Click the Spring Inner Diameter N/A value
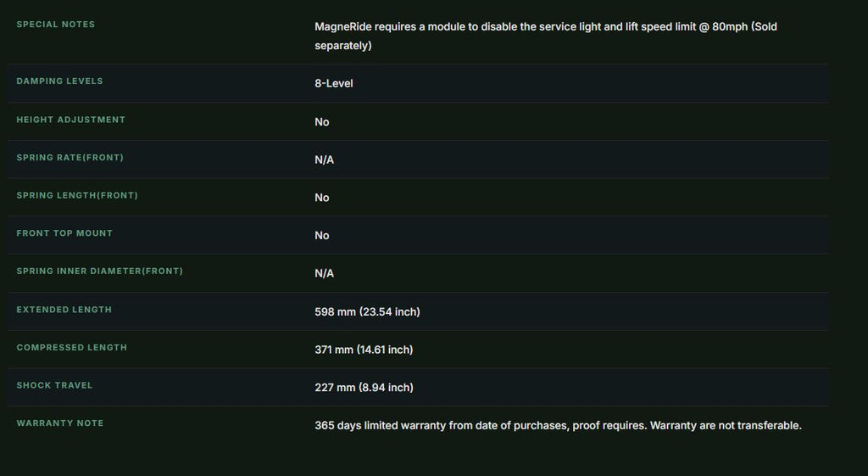868x476 pixels. 325,273
